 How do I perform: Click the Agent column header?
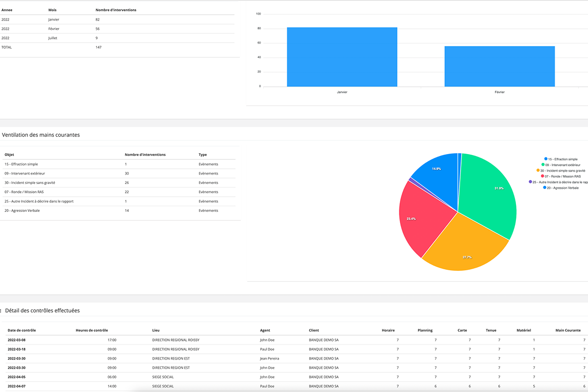[x=265, y=330]
